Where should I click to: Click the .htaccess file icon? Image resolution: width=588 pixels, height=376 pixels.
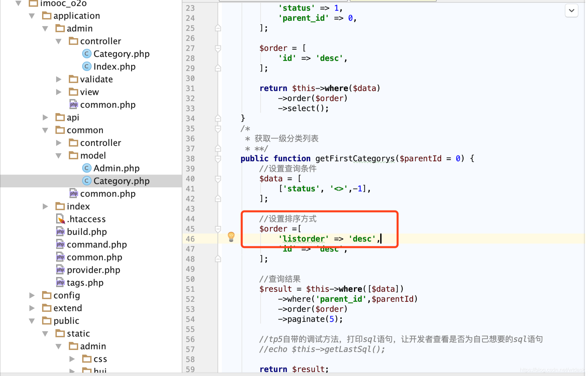[x=60, y=219]
